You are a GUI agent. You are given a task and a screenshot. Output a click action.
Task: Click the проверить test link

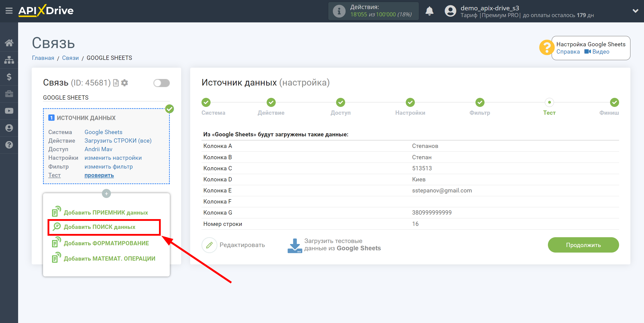(99, 175)
